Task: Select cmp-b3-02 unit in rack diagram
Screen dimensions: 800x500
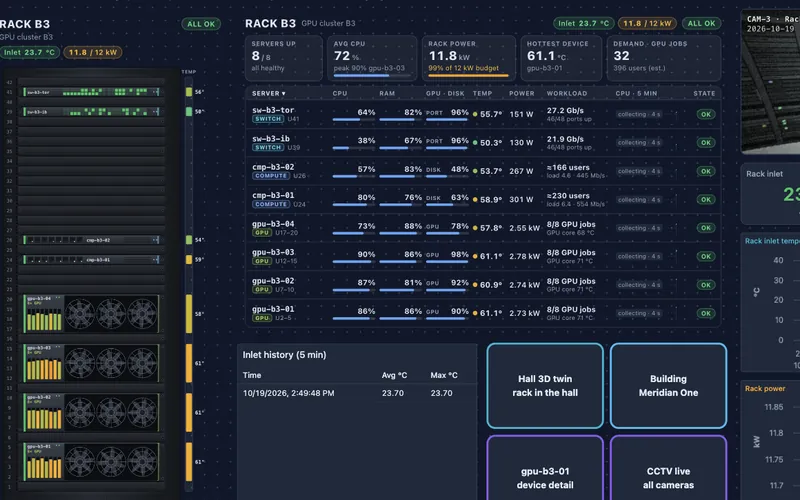Action: 91,240
